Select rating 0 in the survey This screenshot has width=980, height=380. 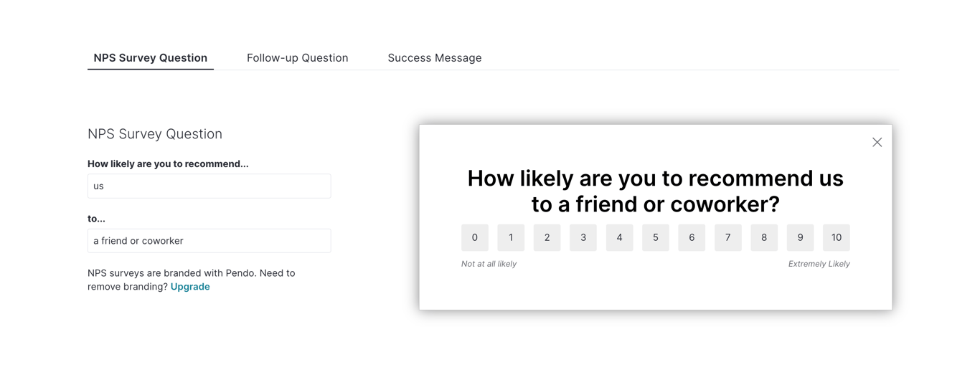tap(474, 238)
